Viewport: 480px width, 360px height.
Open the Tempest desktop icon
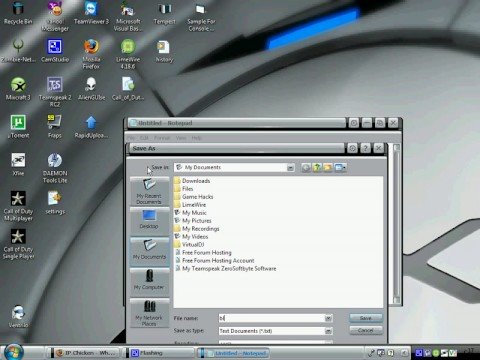point(164,13)
